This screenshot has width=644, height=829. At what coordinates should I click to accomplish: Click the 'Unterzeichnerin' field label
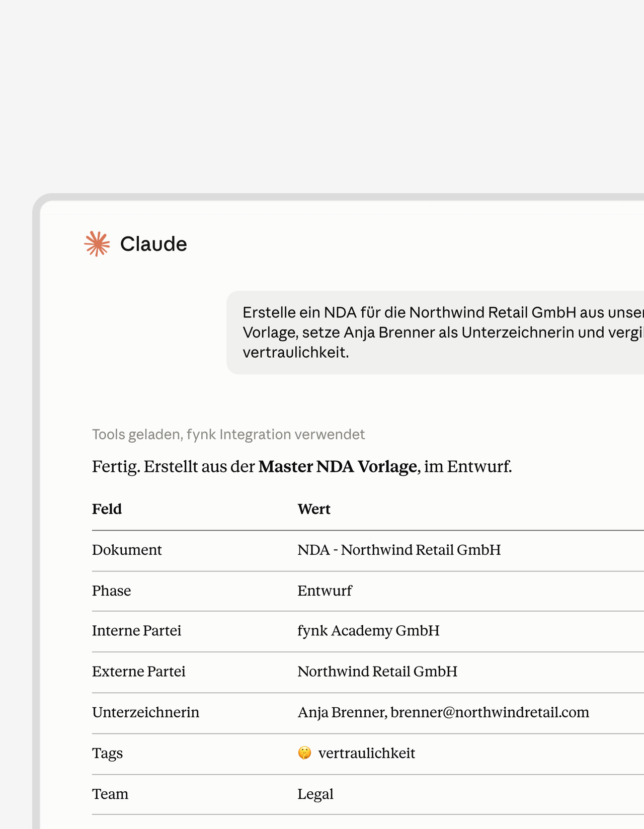145,712
